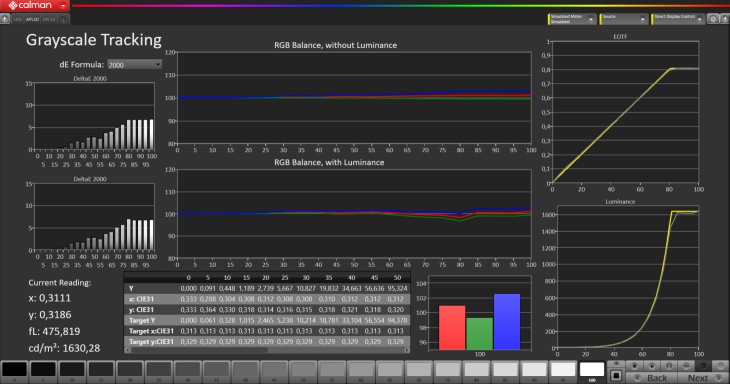The height and width of the screenshot is (384, 730).
Task: Click the read continuous play icon
Action: pos(652,366)
